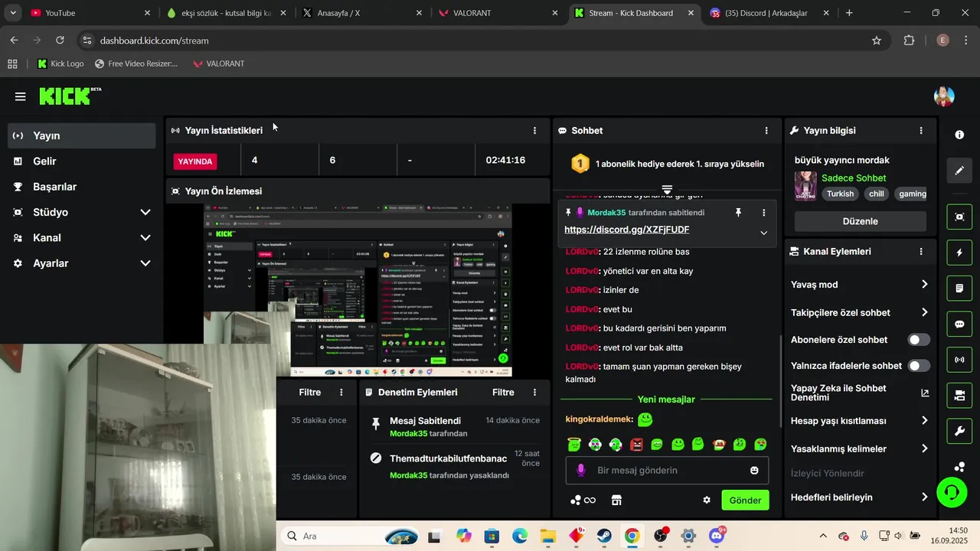This screenshot has height=551, width=980.
Task: Open Discord from the taskbar
Action: point(717,536)
